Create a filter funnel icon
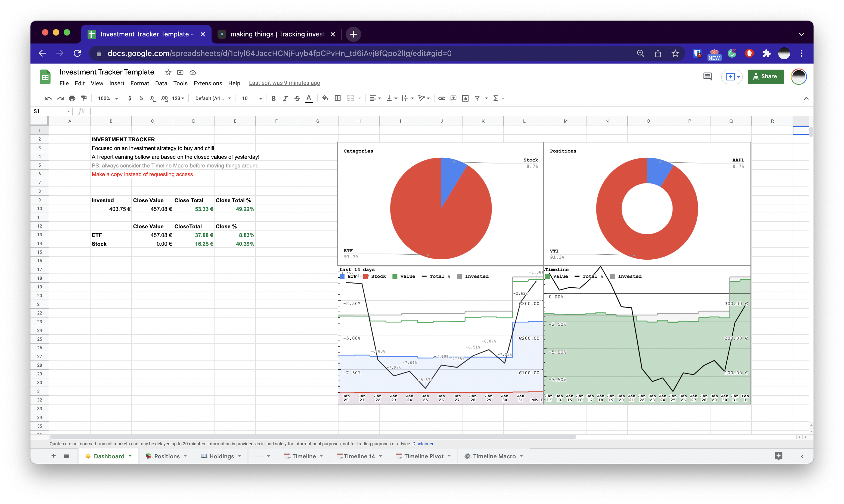The height and width of the screenshot is (504, 844). click(x=477, y=98)
